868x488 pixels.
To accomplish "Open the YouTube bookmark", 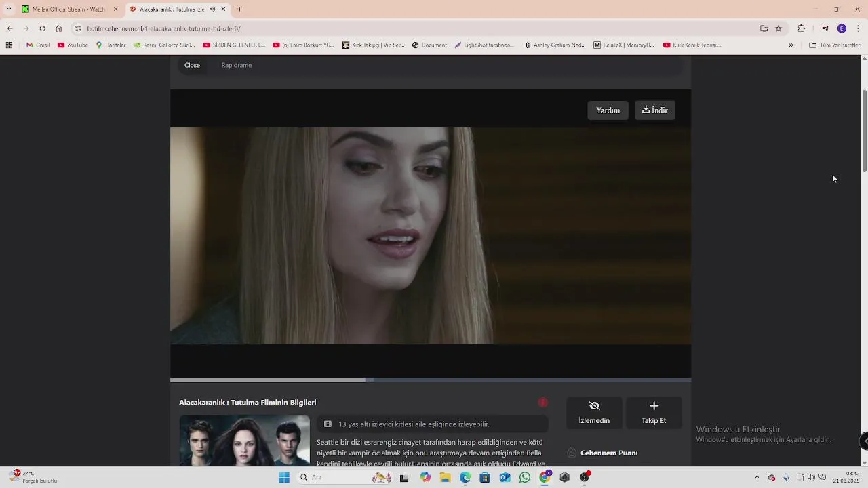I will tap(73, 45).
